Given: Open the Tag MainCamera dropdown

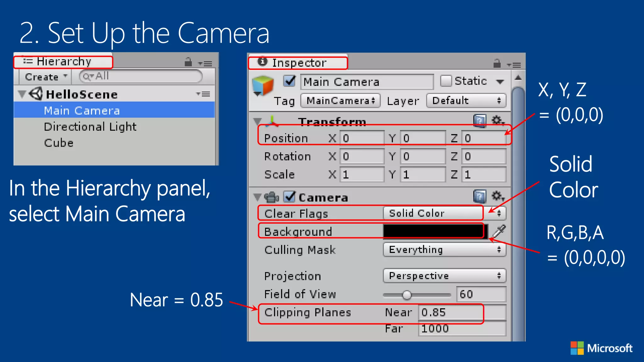Looking at the screenshot, I should click(x=341, y=101).
